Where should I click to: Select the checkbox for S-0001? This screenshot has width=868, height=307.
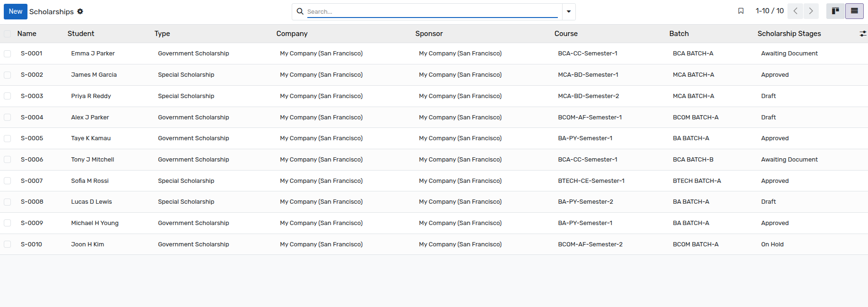tap(7, 54)
